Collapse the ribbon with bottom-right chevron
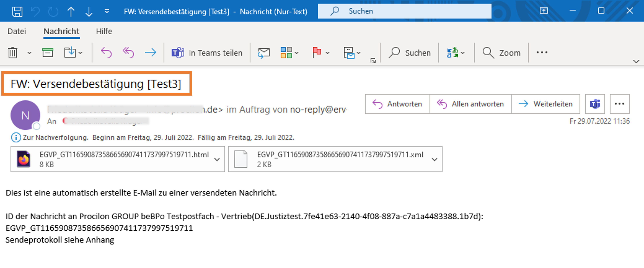Screen dimensions: 644x268 [636, 61]
